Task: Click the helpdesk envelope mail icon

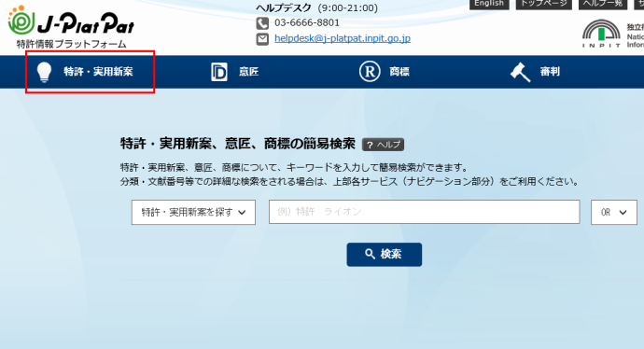Action: (x=262, y=39)
